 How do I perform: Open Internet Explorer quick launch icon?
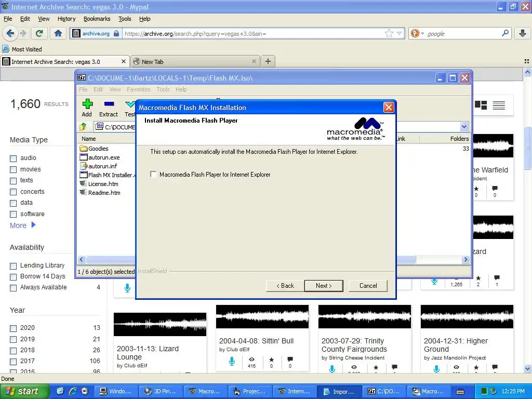tap(73, 391)
